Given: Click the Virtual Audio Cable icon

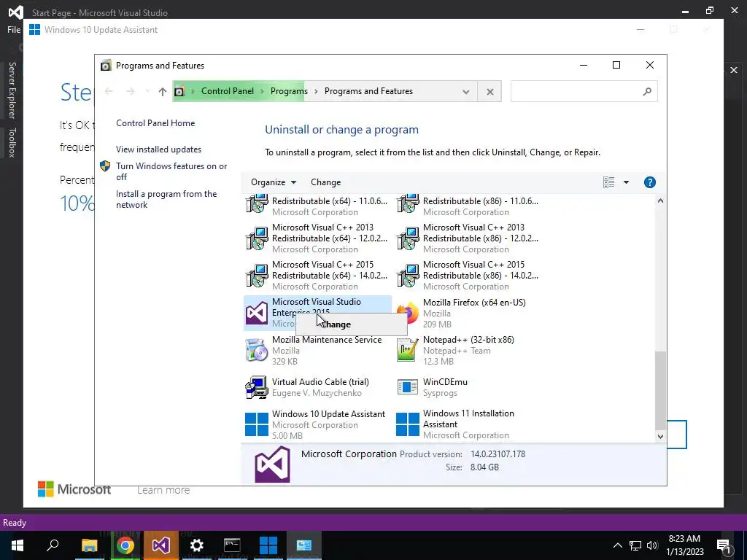Looking at the screenshot, I should point(257,387).
